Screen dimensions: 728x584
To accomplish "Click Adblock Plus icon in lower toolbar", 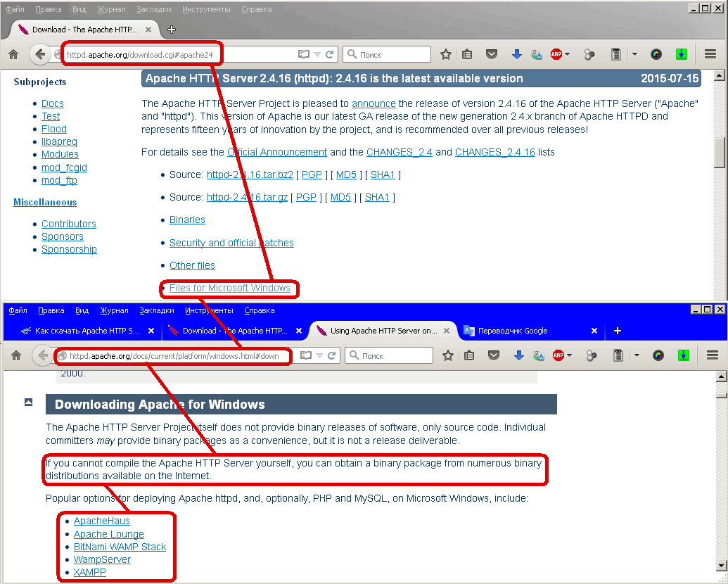I will pos(558,355).
